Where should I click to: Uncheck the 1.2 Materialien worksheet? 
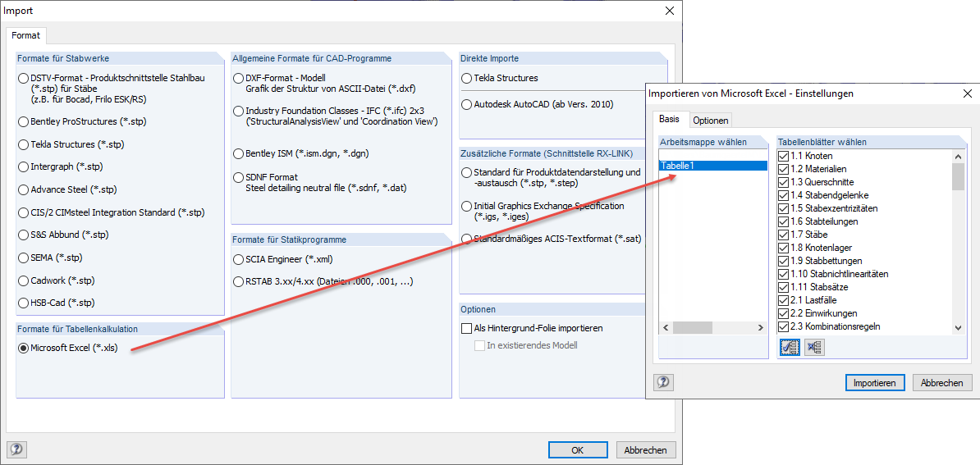(784, 168)
